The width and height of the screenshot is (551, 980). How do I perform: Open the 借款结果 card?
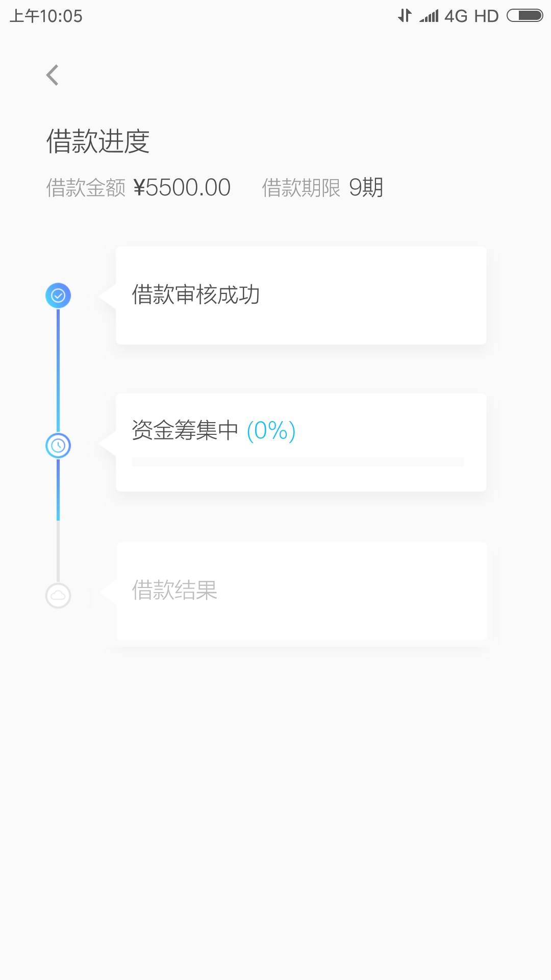click(x=301, y=591)
